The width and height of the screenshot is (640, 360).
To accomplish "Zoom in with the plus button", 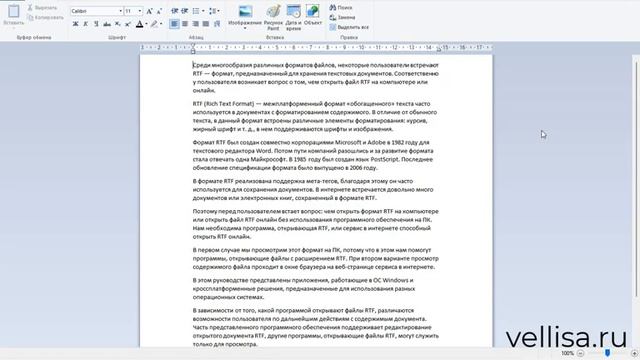I will [x=635, y=353].
